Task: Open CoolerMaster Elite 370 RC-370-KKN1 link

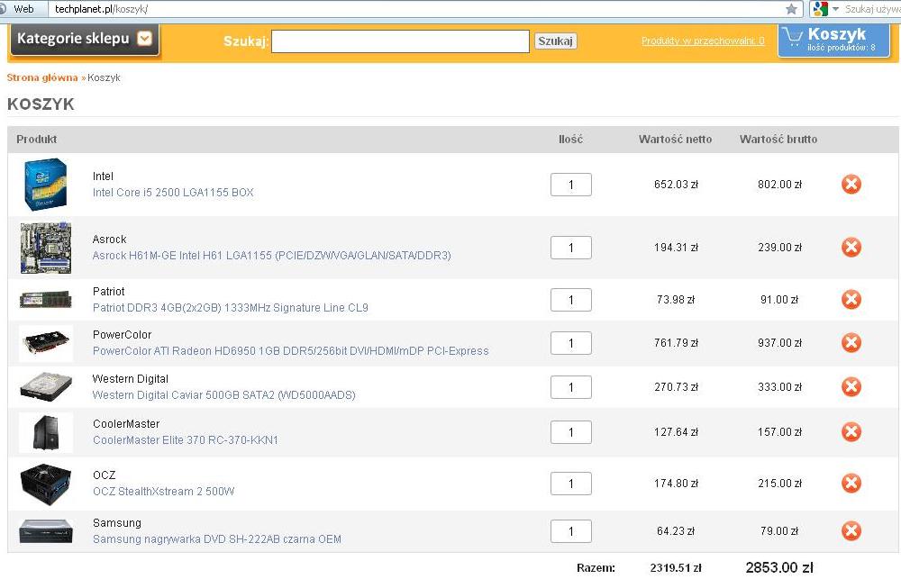Action: (x=186, y=439)
